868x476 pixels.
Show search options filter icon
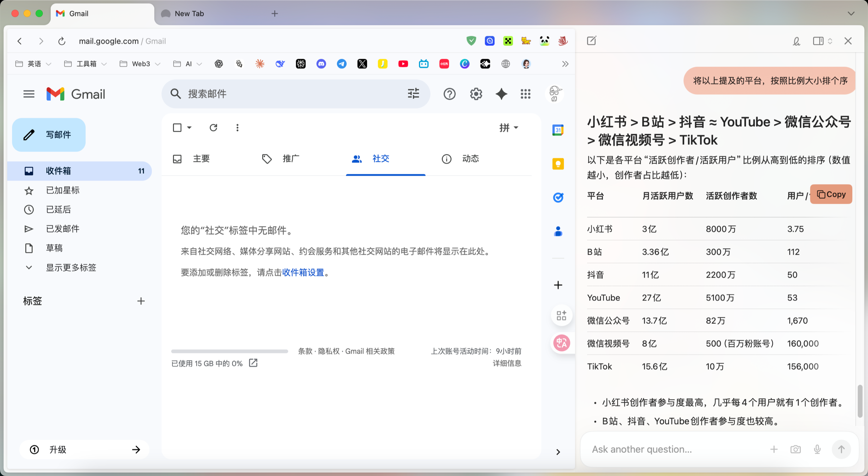point(413,93)
